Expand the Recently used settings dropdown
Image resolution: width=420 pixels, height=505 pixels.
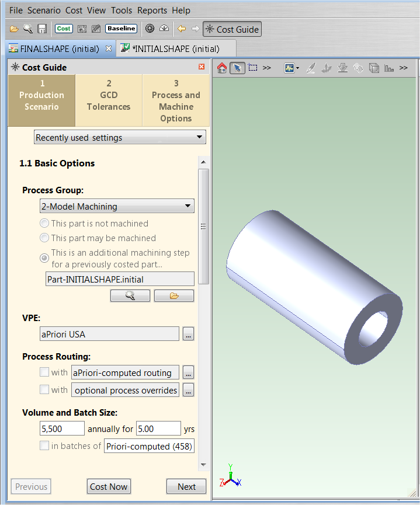(x=120, y=138)
